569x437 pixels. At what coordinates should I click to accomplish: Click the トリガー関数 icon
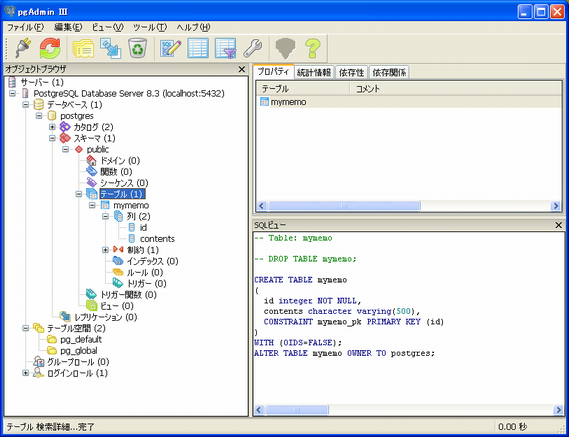(91, 294)
